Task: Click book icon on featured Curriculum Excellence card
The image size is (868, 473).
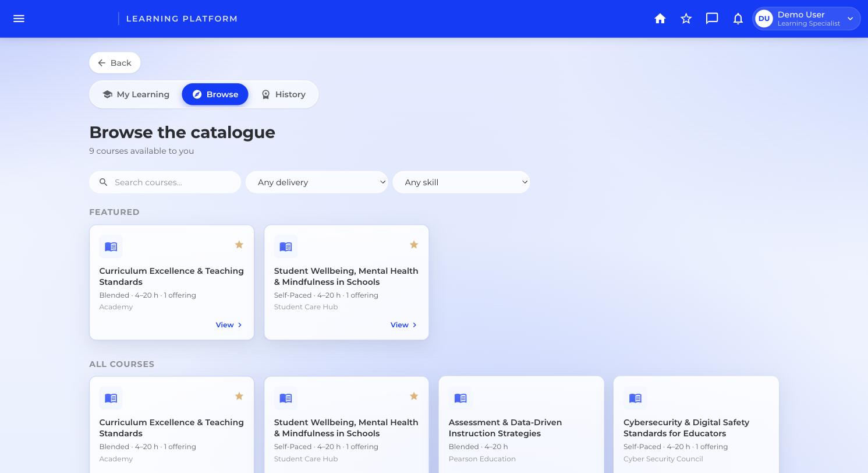Action: click(x=111, y=246)
